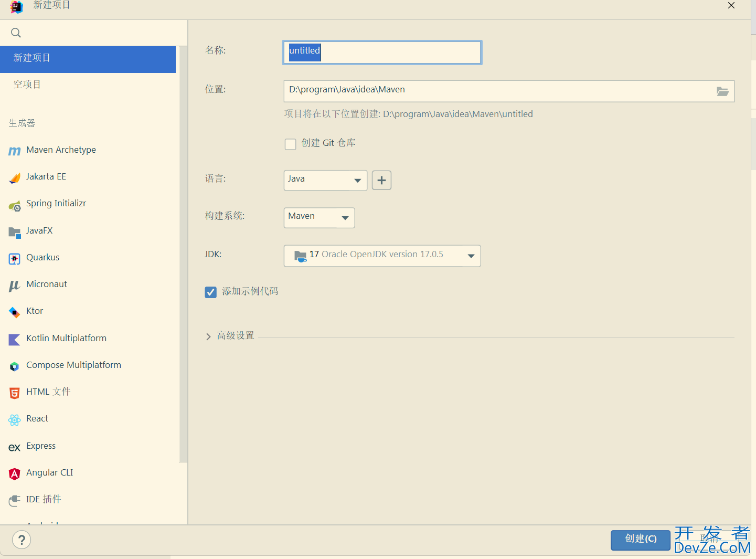Viewport: 756px width, 559px height.
Task: Click the 名称 untitled input field
Action: (x=382, y=52)
